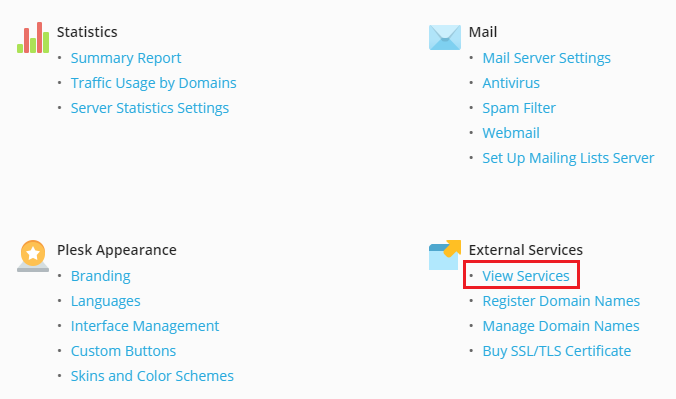The width and height of the screenshot is (676, 399).
Task: Go to Server Statistics Settings
Action: point(150,108)
